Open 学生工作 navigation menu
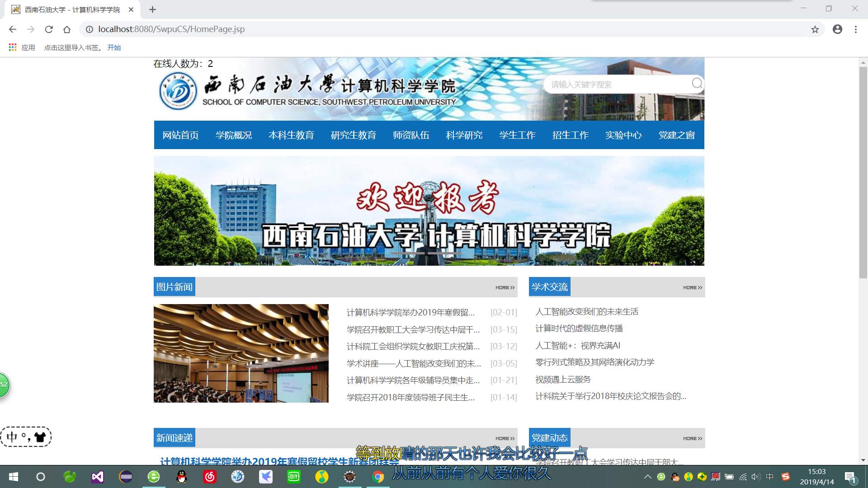 (x=517, y=135)
